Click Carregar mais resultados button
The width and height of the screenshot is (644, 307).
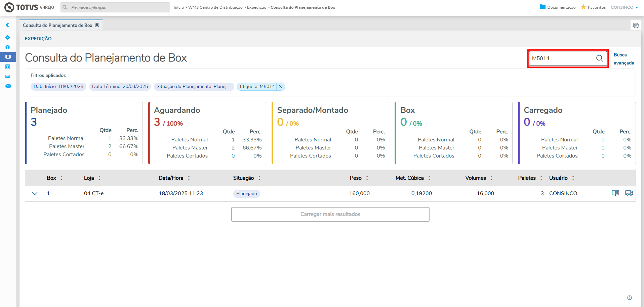point(330,214)
